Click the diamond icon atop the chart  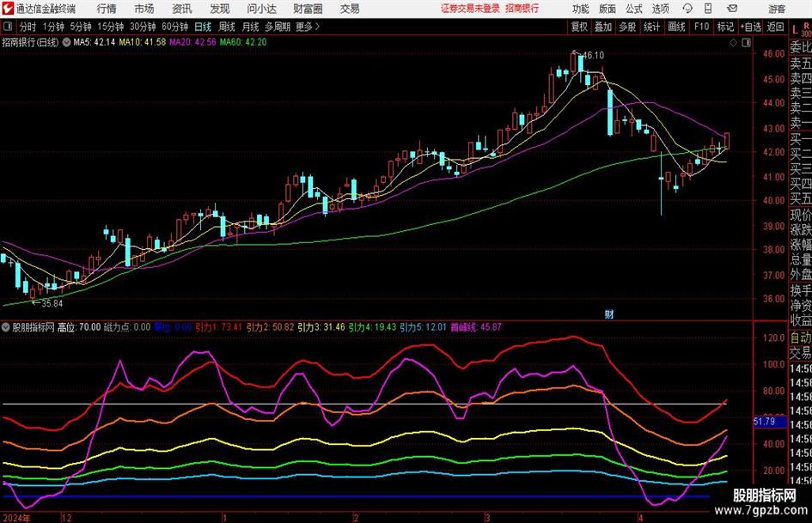point(733,43)
